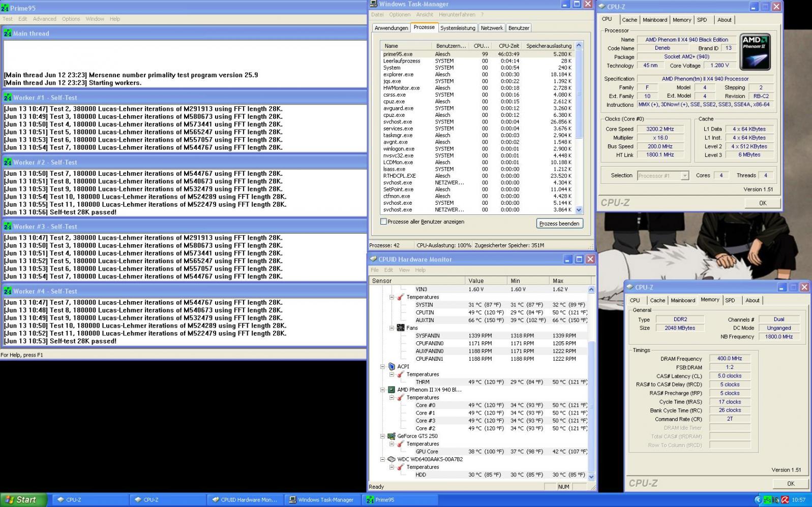Click the upper CPU-Z window title icon
812x507 pixels.
tap(602, 7)
